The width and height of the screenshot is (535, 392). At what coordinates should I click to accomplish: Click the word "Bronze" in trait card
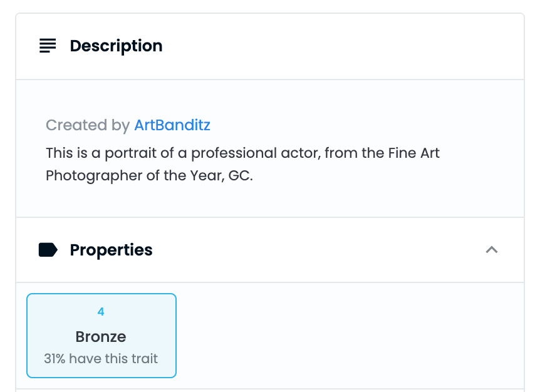[101, 337]
